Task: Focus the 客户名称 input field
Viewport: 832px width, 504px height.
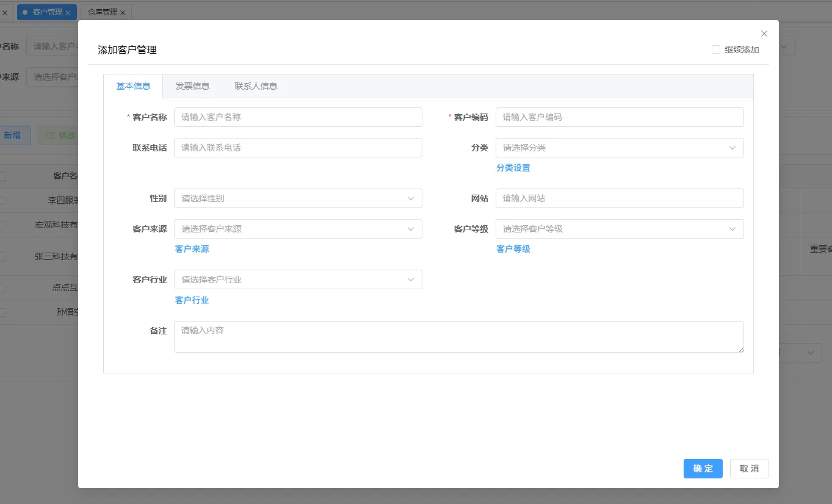Action: [297, 117]
